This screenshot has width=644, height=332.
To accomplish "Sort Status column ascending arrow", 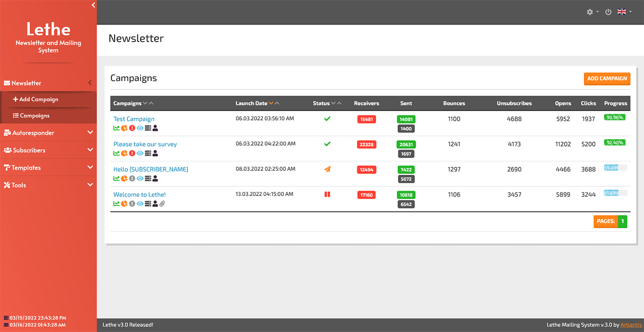I will [x=339, y=103].
